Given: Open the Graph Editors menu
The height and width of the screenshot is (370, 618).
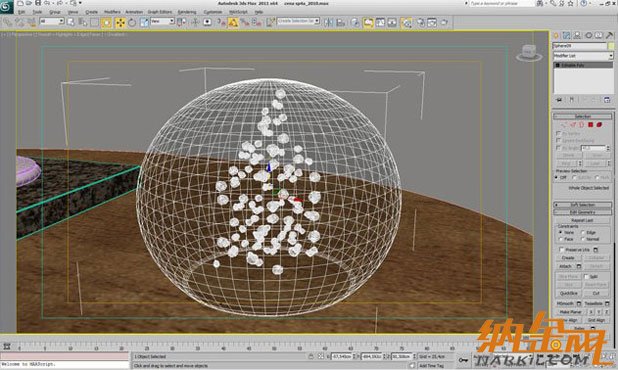Looking at the screenshot, I should [x=160, y=12].
